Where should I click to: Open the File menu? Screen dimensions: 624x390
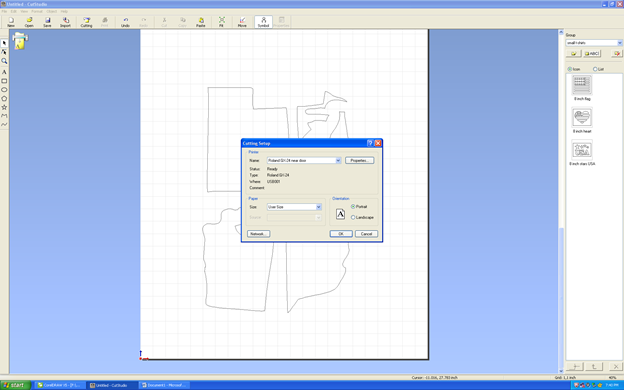4,12
